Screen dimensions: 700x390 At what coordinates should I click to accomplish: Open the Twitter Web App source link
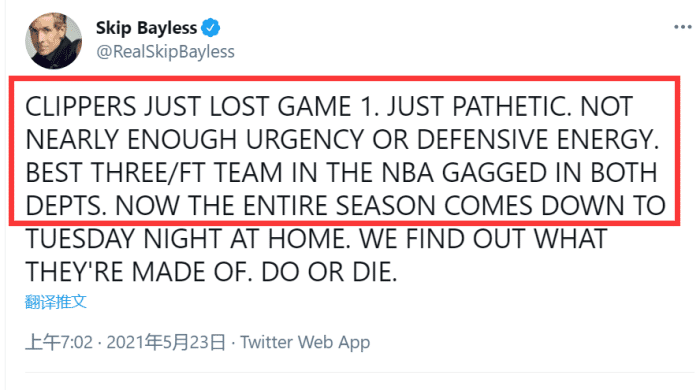click(x=305, y=342)
